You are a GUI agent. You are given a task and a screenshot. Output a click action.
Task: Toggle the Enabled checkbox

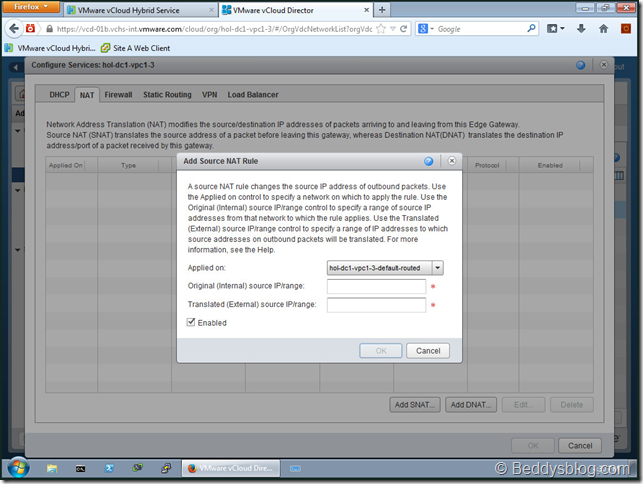(191, 322)
